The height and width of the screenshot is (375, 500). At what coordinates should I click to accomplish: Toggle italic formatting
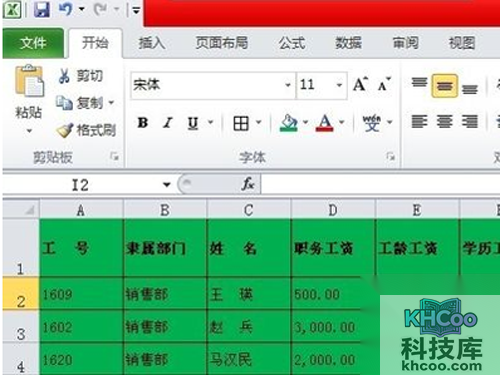coord(168,123)
